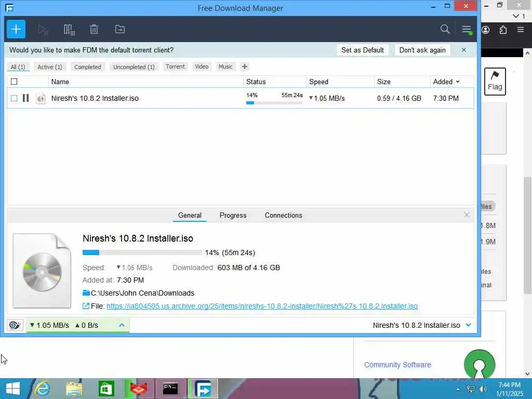Filter by Completed downloads
This screenshot has width=532, height=399.
click(x=88, y=67)
